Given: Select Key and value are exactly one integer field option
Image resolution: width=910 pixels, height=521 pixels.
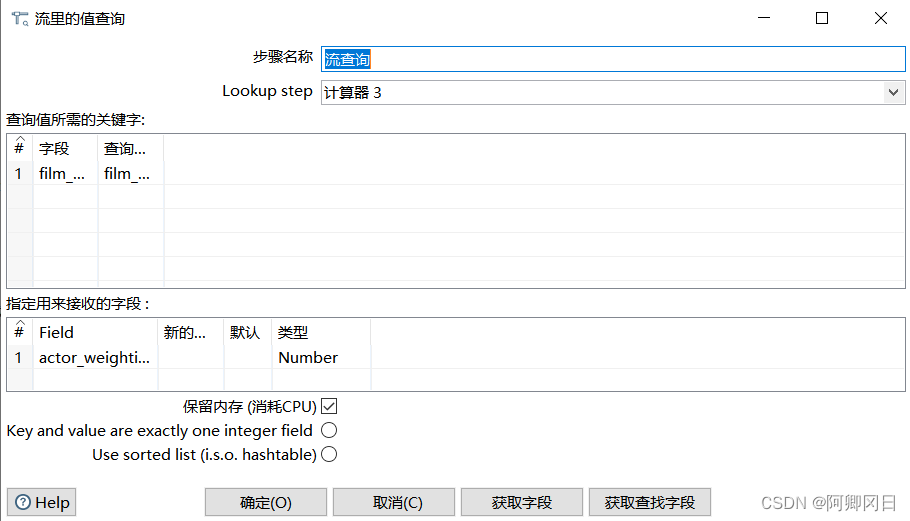Looking at the screenshot, I should (329, 431).
